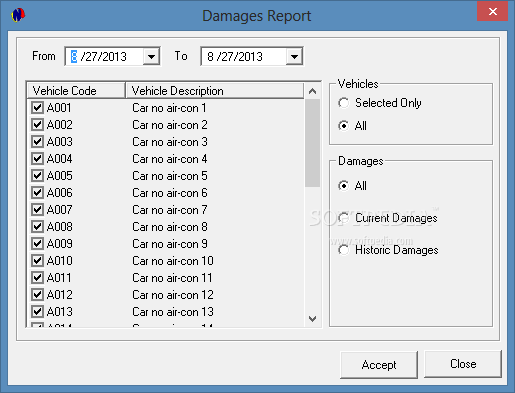Click the Vehicle Code column header
This screenshot has width=515, height=393.
point(76,91)
